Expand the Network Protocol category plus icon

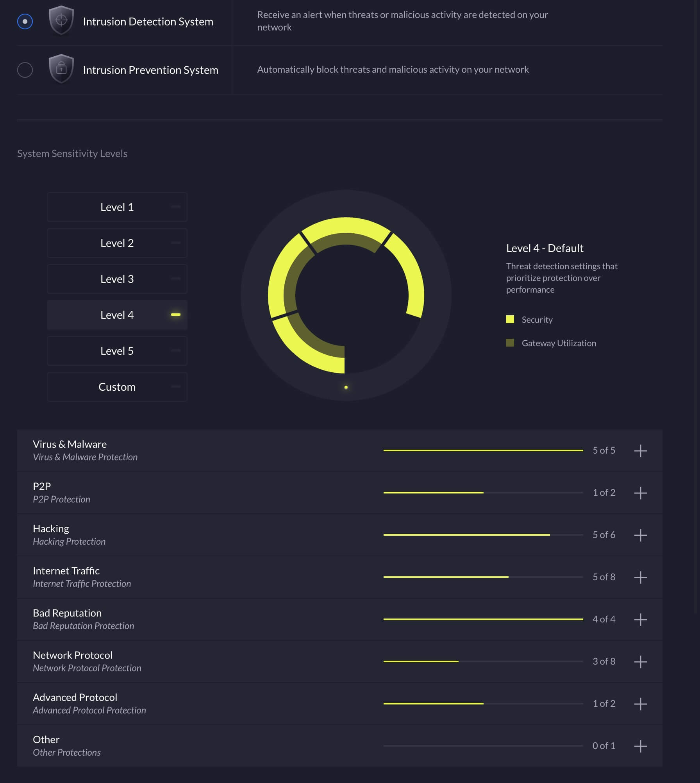[x=640, y=661]
